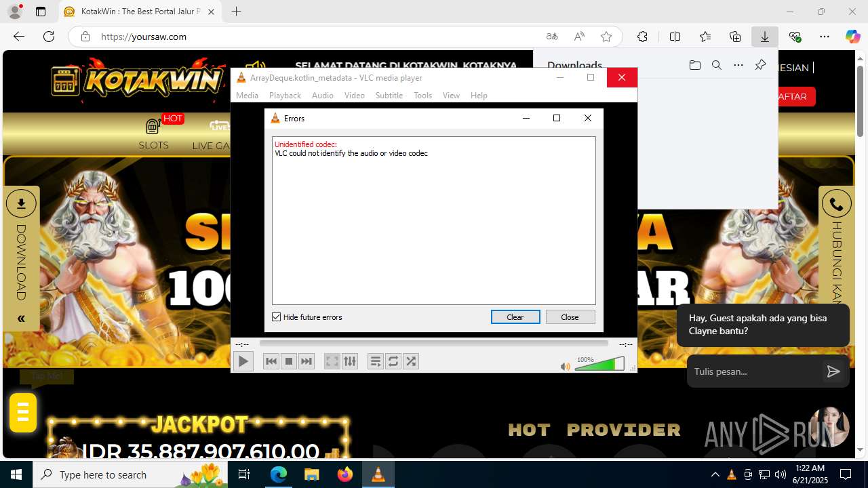
Task: Close the Errors dialog with Close button
Action: coord(570,317)
